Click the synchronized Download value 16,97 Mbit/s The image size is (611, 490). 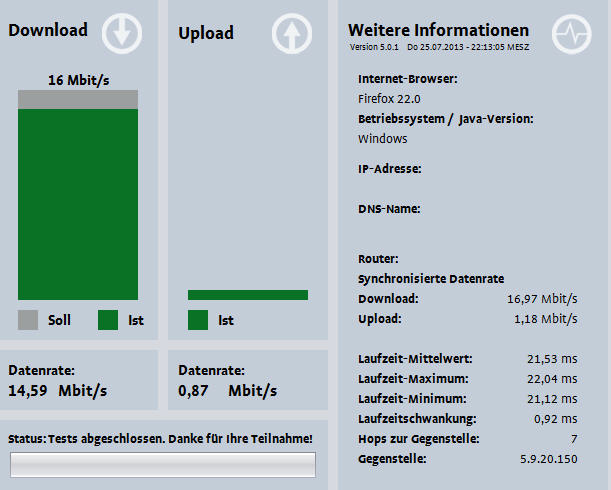coord(542,298)
